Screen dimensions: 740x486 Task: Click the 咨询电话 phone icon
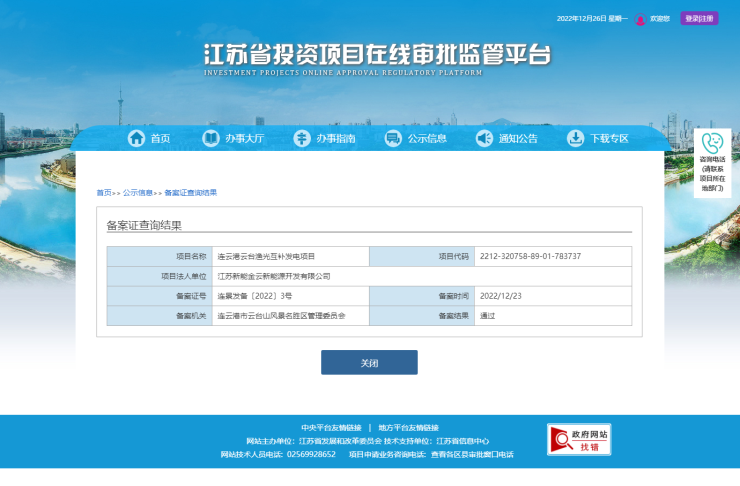click(713, 143)
